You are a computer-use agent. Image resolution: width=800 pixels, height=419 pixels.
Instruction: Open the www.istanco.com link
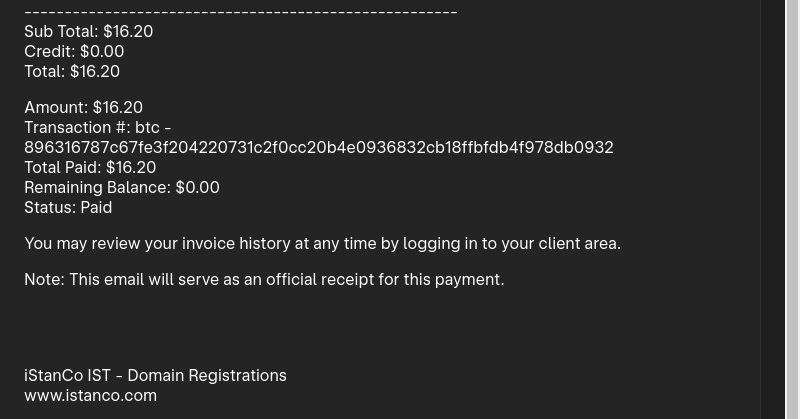pos(90,395)
